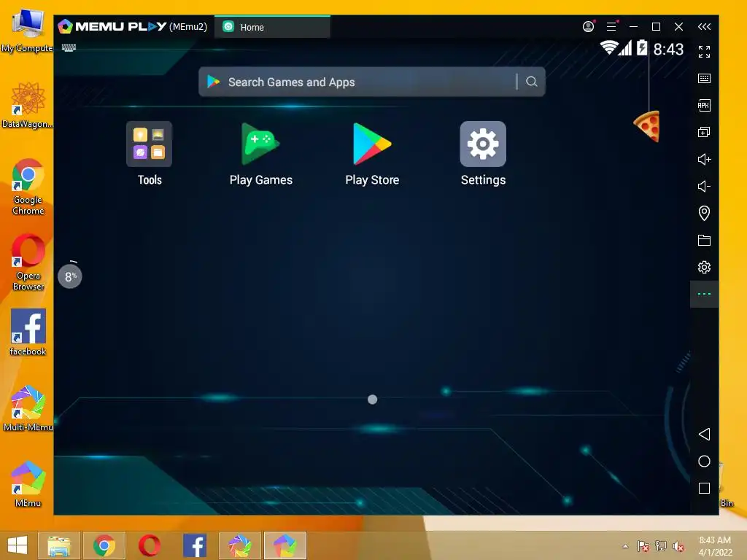Click the small keyboard status icon
The height and width of the screenshot is (560, 747).
pos(69,47)
